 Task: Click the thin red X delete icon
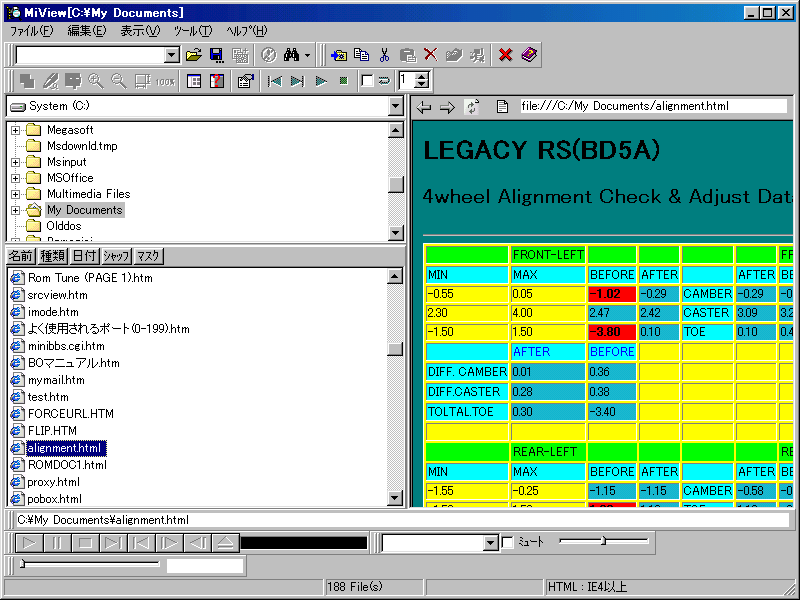431,55
